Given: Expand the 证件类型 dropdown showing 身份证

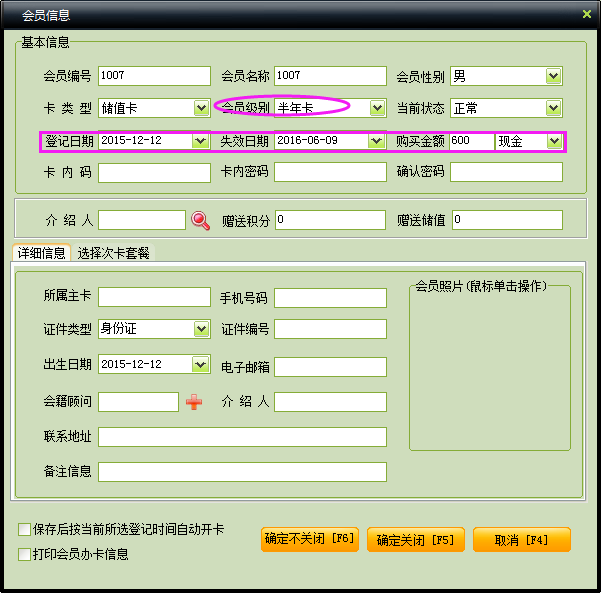Looking at the screenshot, I should point(201,329).
